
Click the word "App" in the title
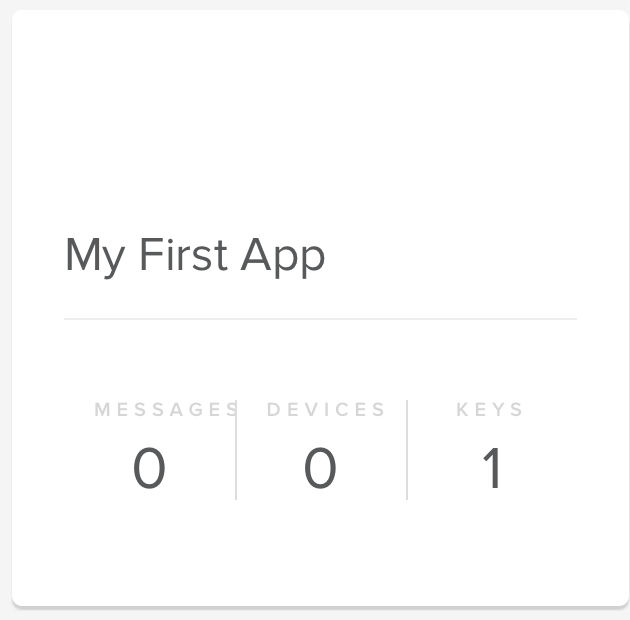(x=283, y=258)
